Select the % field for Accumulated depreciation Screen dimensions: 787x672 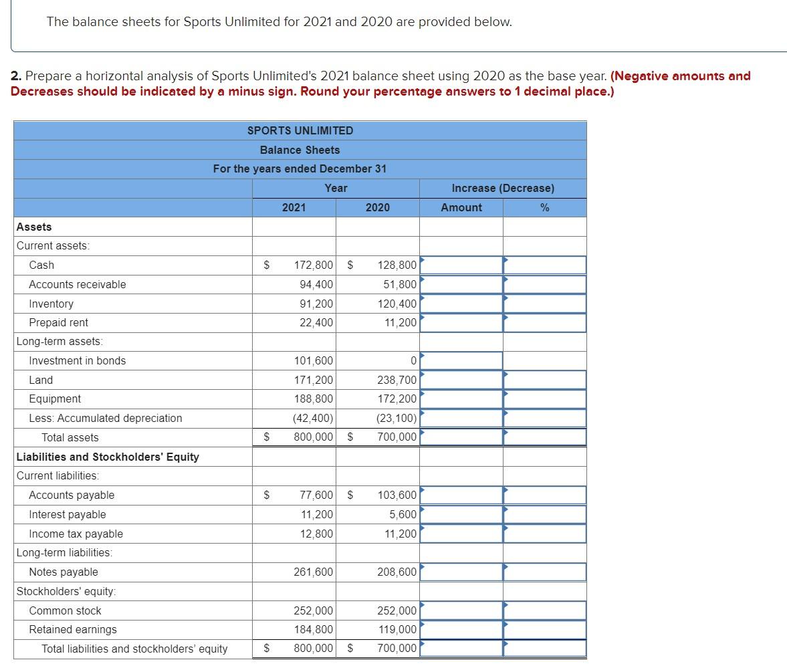pos(544,418)
